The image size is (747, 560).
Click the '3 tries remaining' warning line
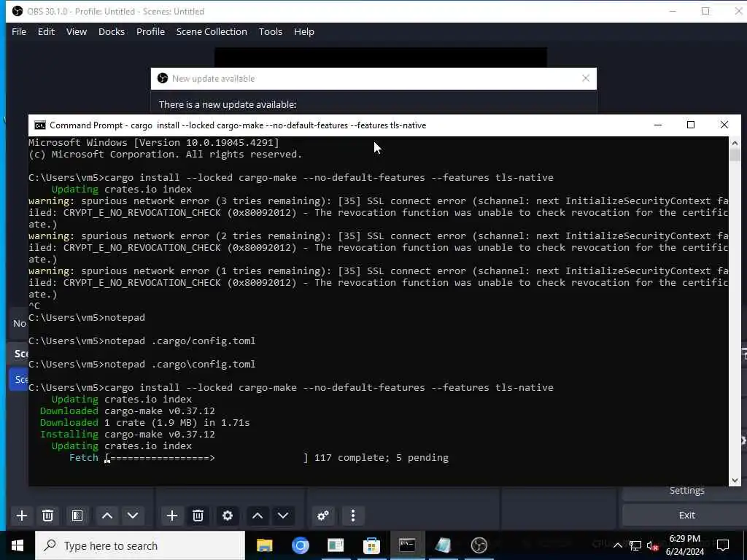(x=379, y=201)
